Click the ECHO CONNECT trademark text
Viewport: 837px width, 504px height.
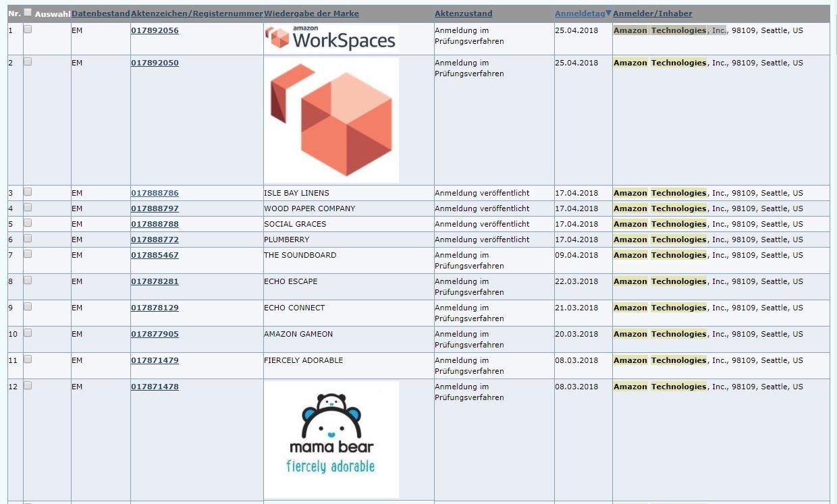[294, 308]
